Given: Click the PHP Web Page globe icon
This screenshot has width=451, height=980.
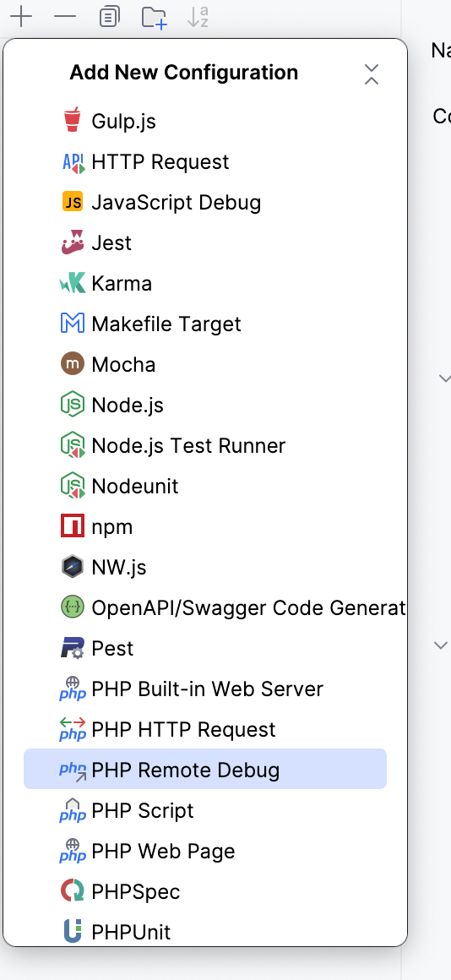Looking at the screenshot, I should (x=73, y=851).
